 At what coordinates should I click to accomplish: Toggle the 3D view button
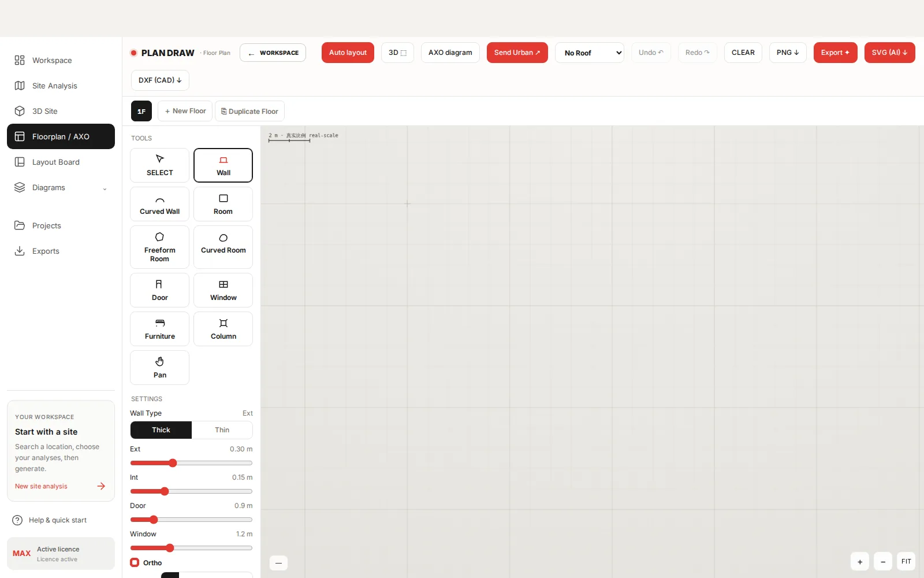click(397, 53)
